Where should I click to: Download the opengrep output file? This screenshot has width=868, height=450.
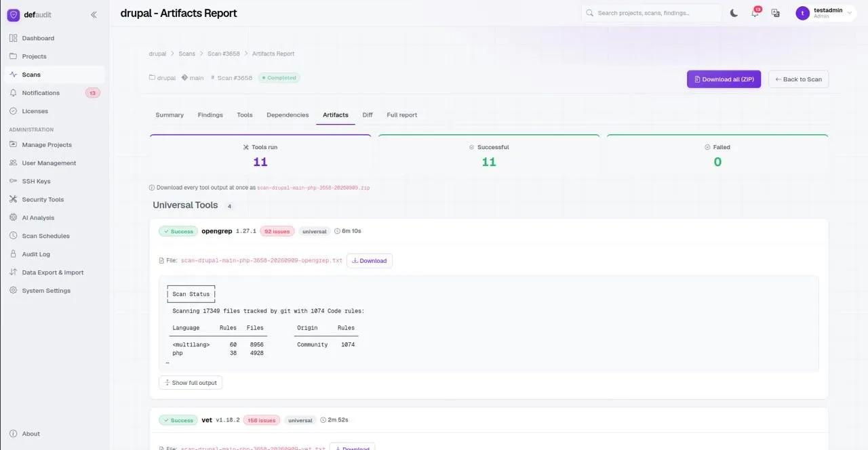tap(370, 261)
